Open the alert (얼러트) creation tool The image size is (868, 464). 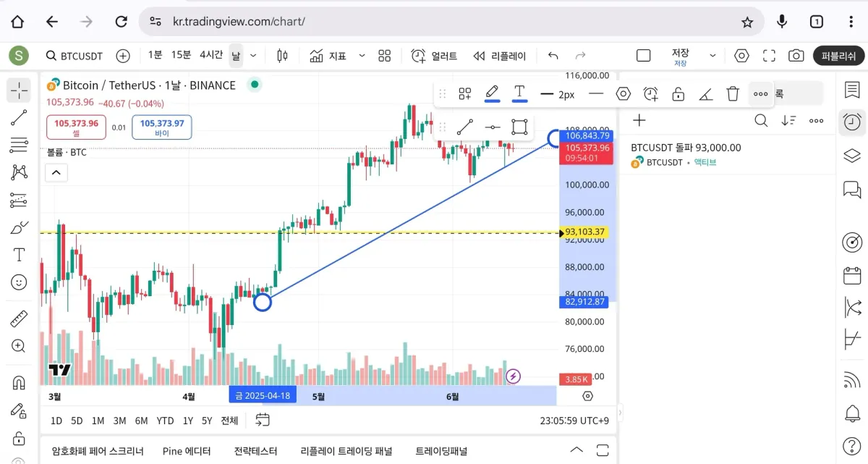pos(434,56)
